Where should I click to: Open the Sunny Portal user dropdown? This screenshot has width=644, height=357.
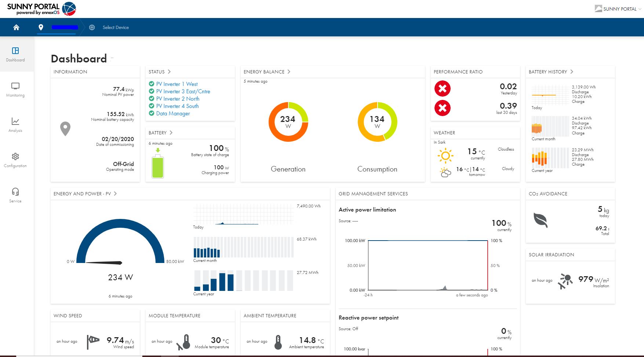point(618,9)
